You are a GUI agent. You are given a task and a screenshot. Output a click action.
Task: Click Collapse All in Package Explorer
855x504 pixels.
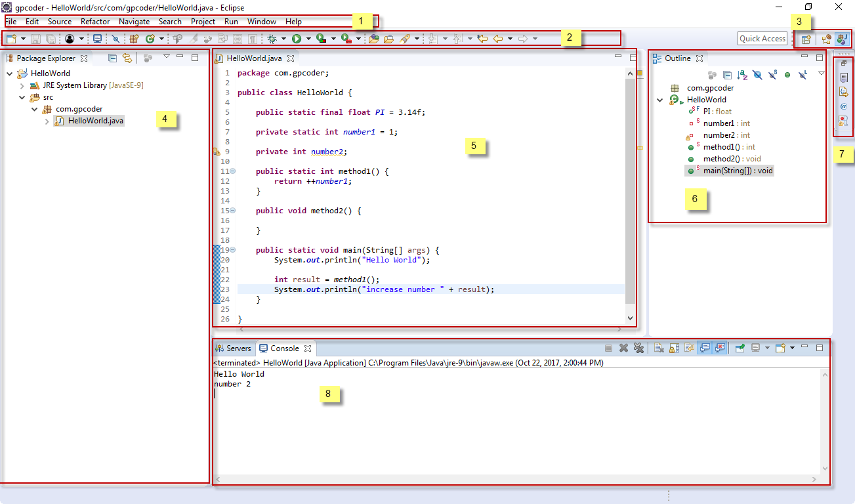pyautogui.click(x=112, y=58)
